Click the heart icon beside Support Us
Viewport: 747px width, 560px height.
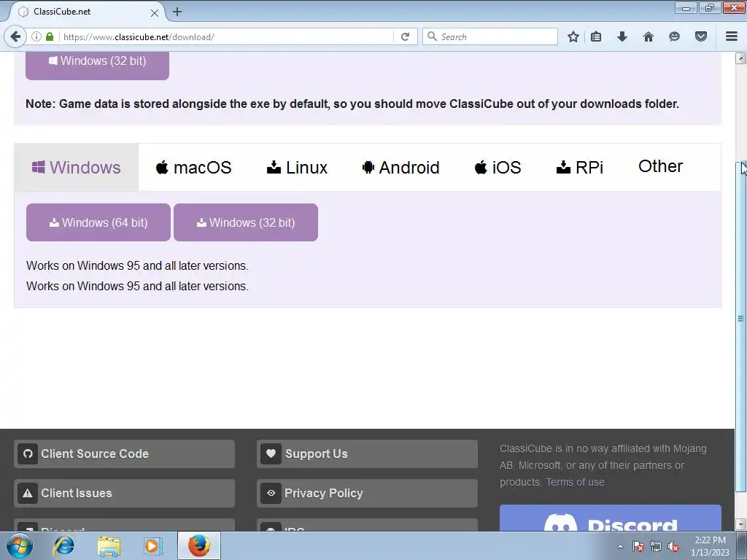pos(271,454)
